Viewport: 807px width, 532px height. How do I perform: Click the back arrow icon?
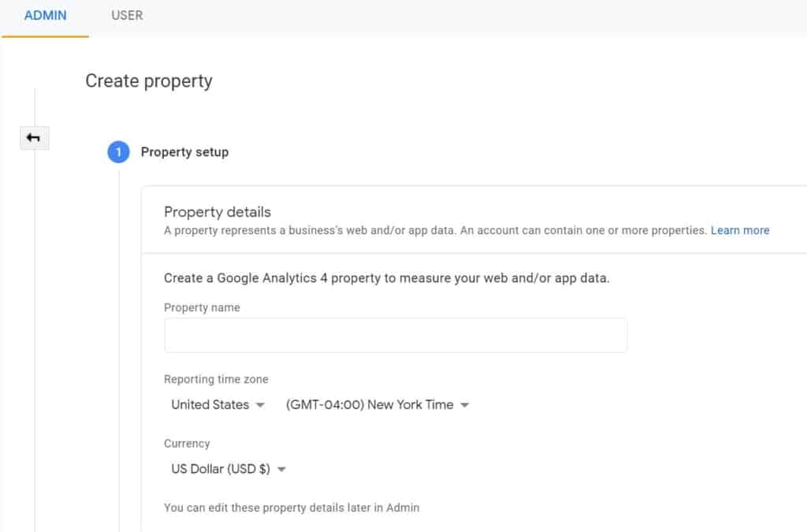34,138
